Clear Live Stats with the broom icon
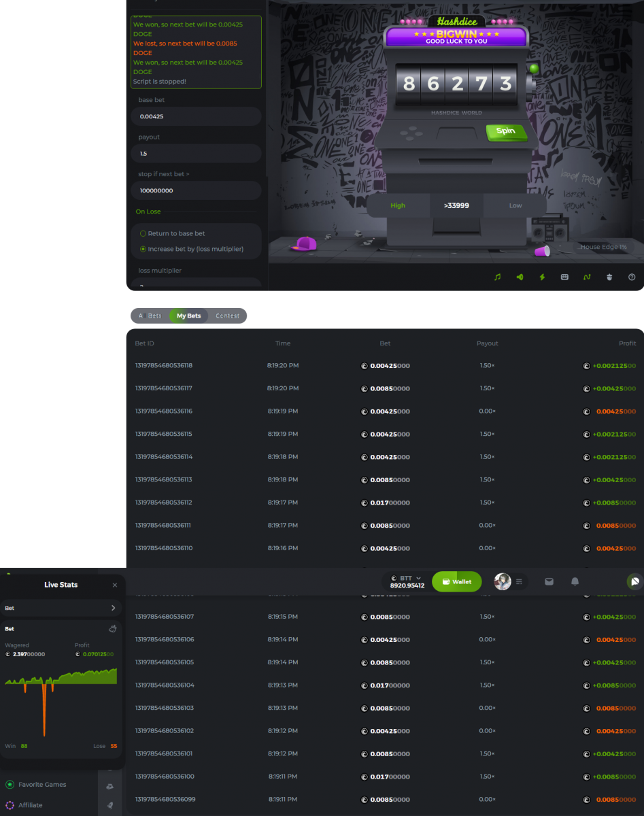The height and width of the screenshot is (816, 644). tap(113, 628)
